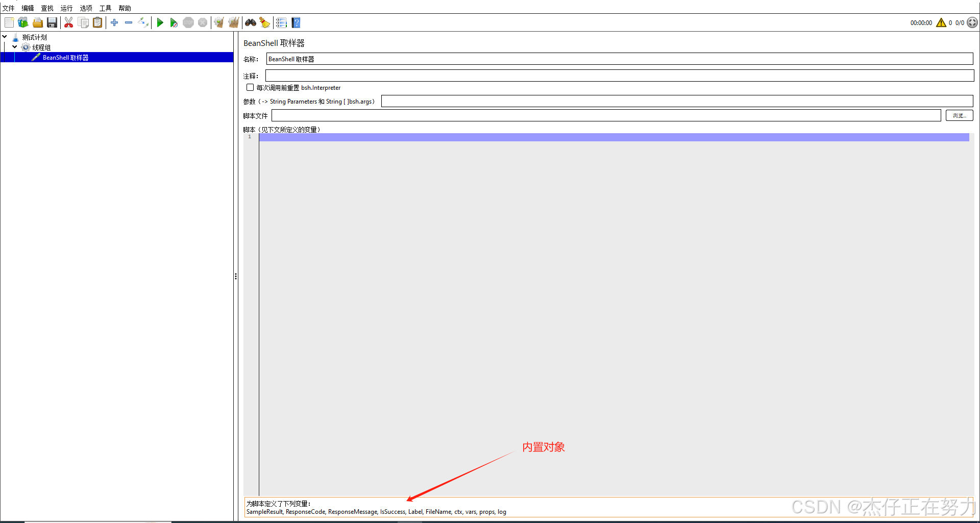Click the Paste clipboard icon

tap(97, 22)
